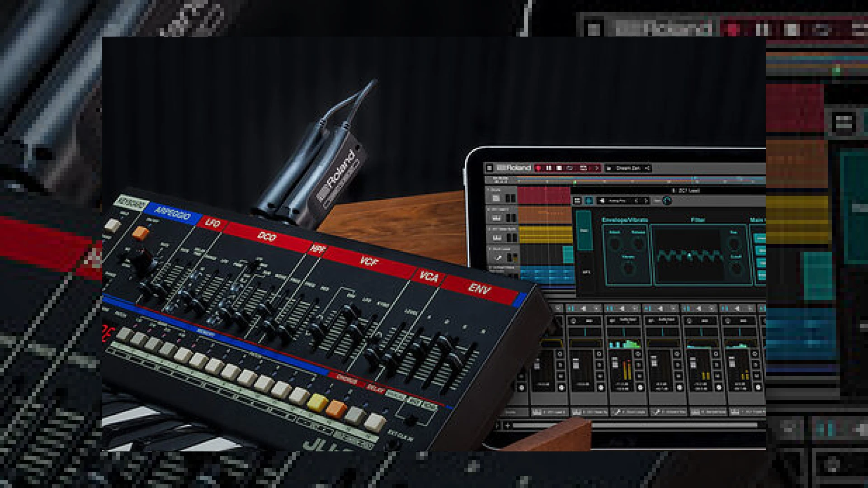Click the teal knob in the instrument toolbar
The width and height of the screenshot is (868, 488).
click(667, 200)
